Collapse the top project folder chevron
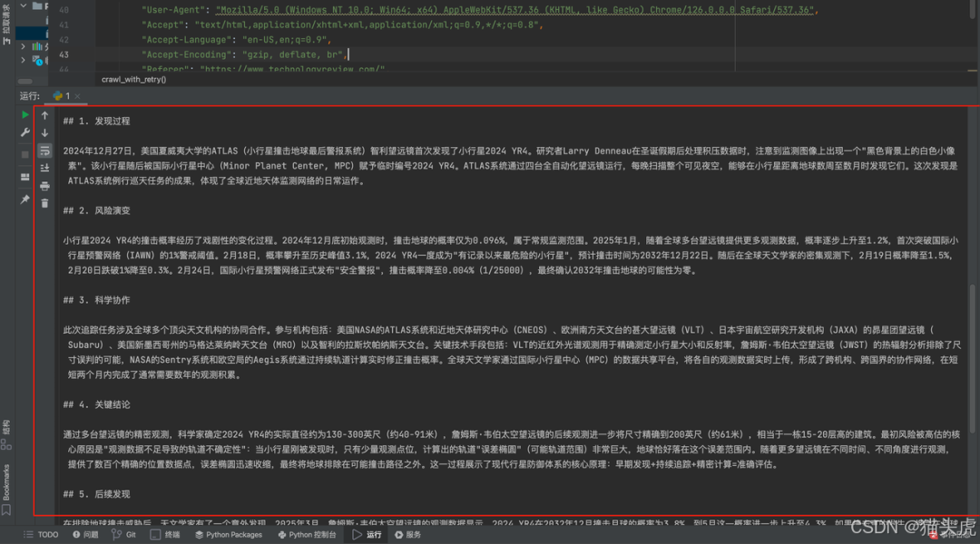Image resolution: width=980 pixels, height=544 pixels. [23, 5]
